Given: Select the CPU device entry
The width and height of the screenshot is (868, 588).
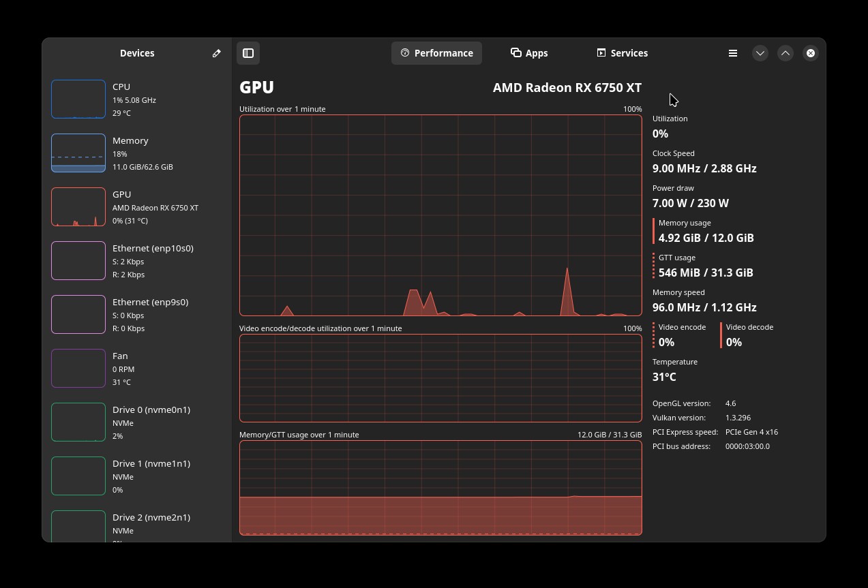Looking at the screenshot, I should 137,99.
